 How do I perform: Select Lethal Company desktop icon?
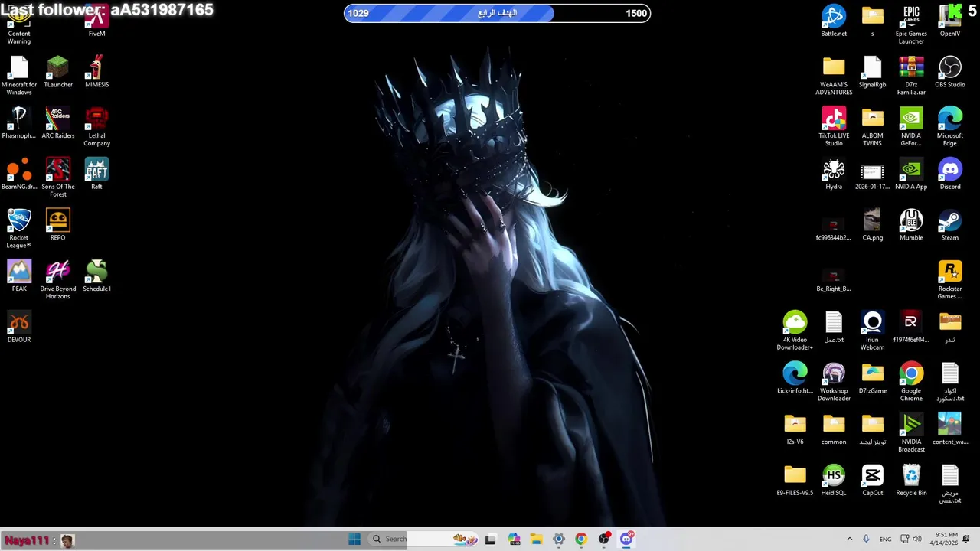click(96, 127)
